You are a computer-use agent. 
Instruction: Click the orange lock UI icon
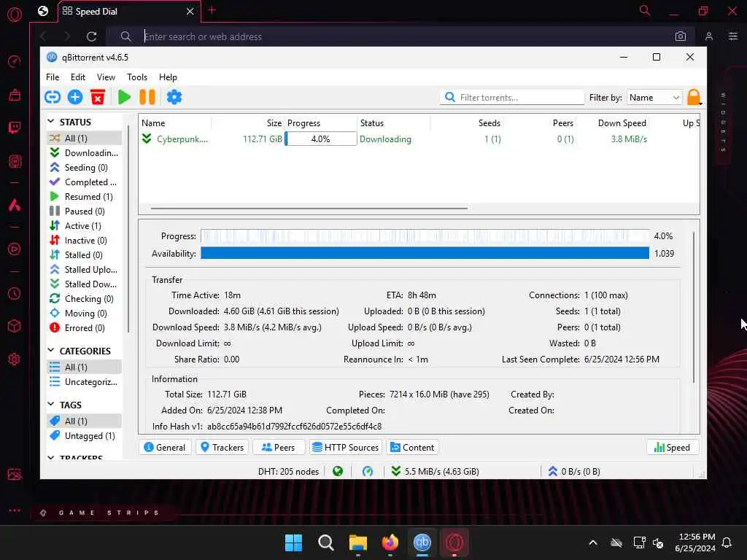tap(694, 97)
